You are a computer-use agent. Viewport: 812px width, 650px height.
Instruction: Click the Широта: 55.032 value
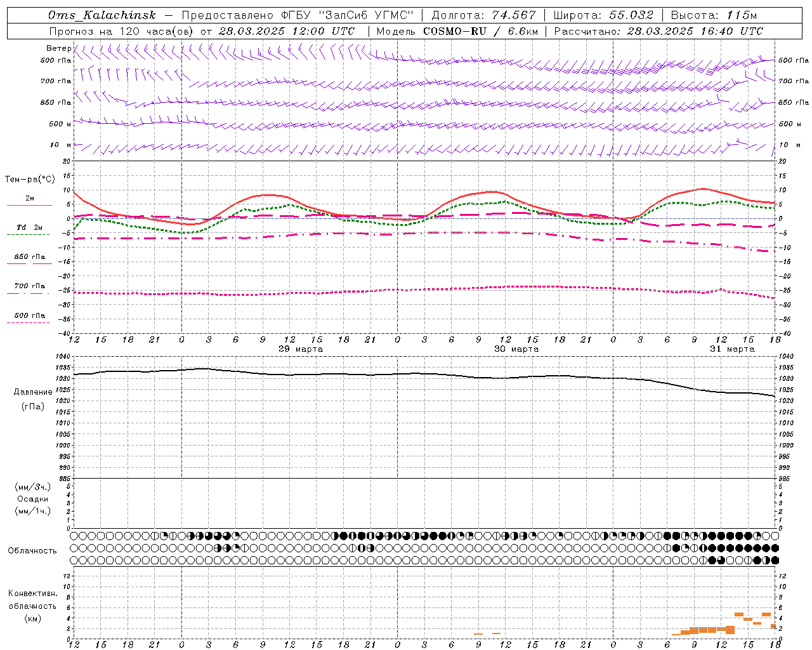[x=603, y=15]
